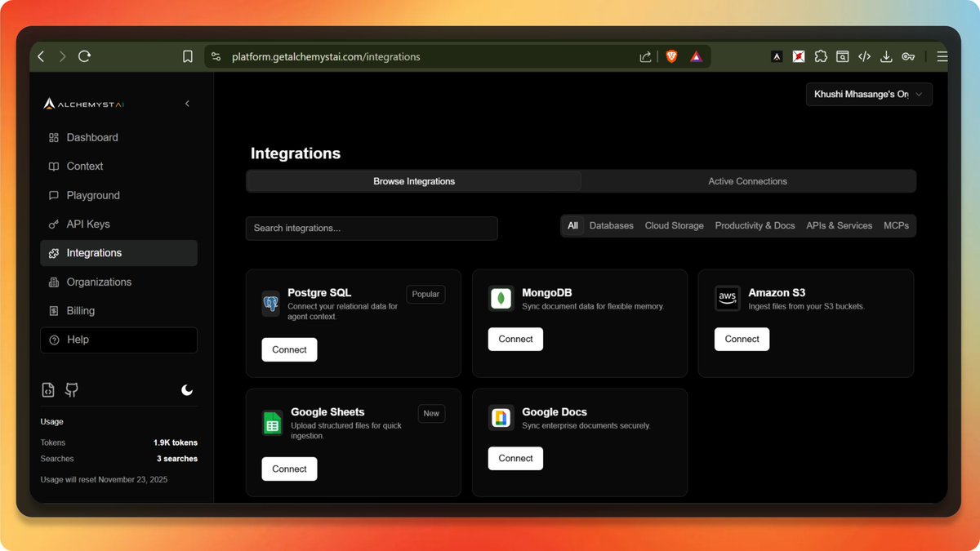Viewport: 980px width, 551px height.
Task: Filter by Productivity & Docs category
Action: click(x=755, y=226)
